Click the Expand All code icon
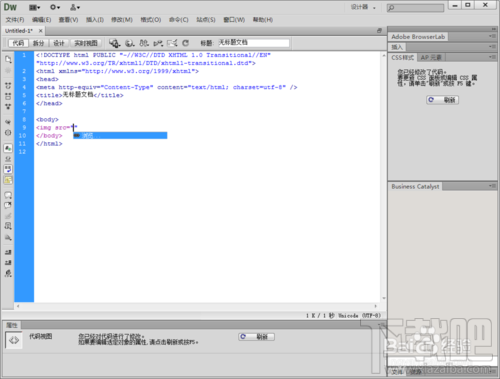 click(x=8, y=107)
